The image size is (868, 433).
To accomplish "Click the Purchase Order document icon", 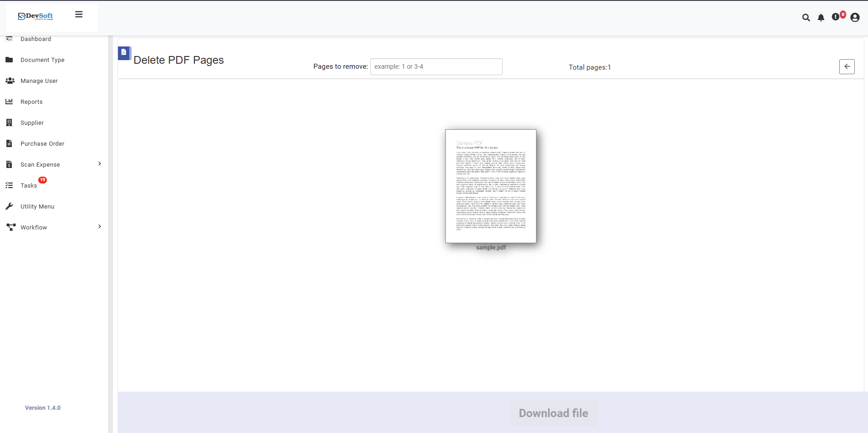I will pos(10,143).
